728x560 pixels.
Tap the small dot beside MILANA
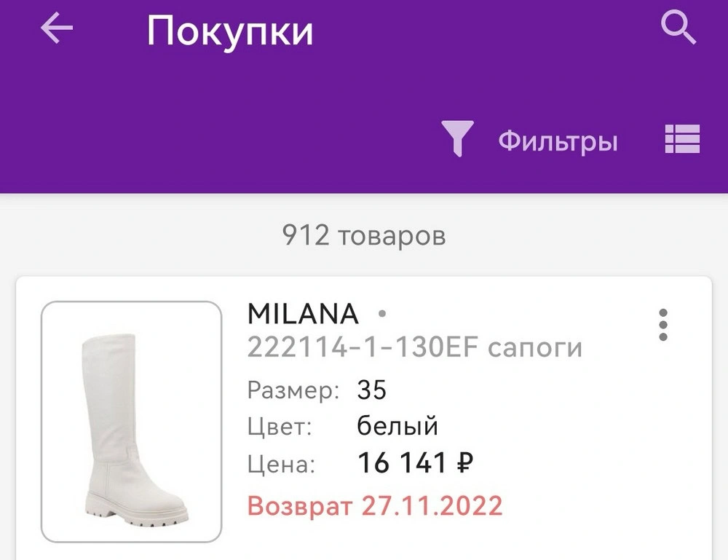[381, 315]
